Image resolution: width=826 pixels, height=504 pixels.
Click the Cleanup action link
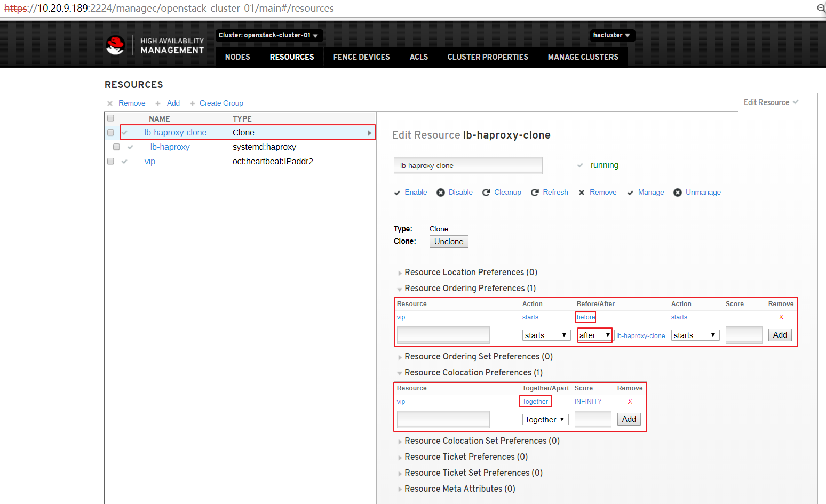[x=508, y=193]
